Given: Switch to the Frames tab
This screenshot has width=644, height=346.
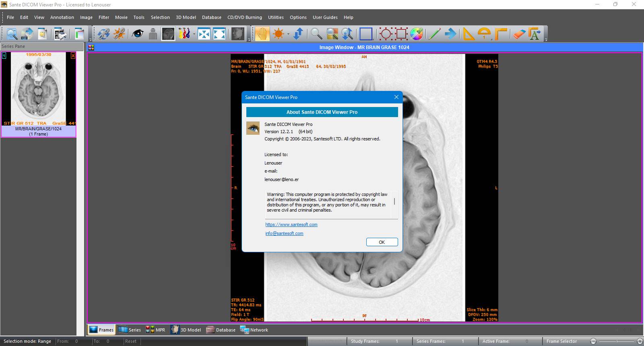Looking at the screenshot, I should pyautogui.click(x=101, y=330).
